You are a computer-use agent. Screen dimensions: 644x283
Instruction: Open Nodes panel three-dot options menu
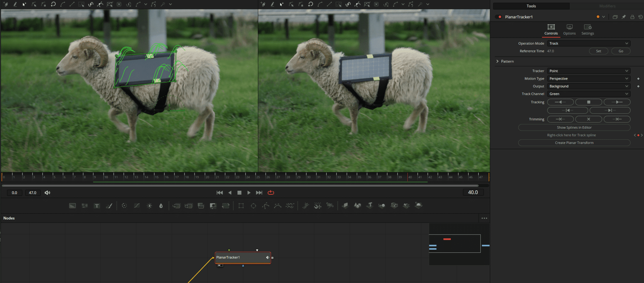pos(484,218)
